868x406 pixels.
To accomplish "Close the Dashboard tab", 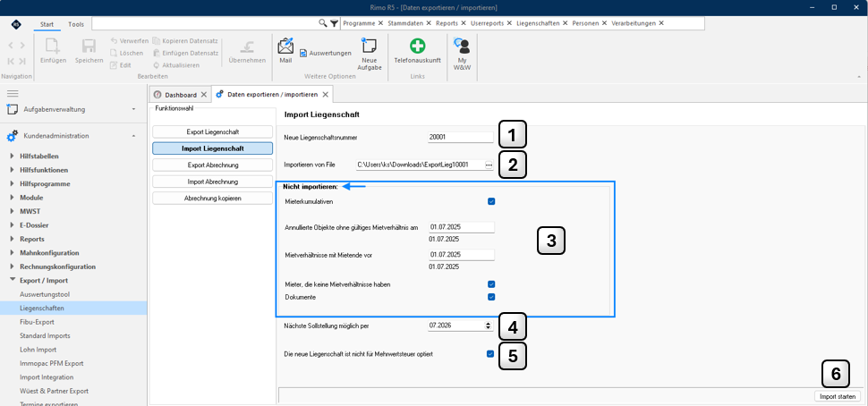I will point(204,95).
